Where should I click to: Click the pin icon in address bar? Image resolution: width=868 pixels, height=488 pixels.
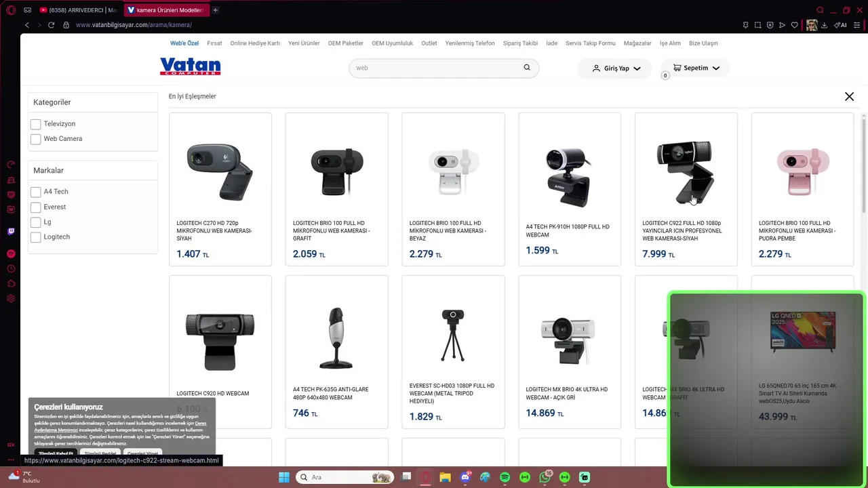coord(746,25)
